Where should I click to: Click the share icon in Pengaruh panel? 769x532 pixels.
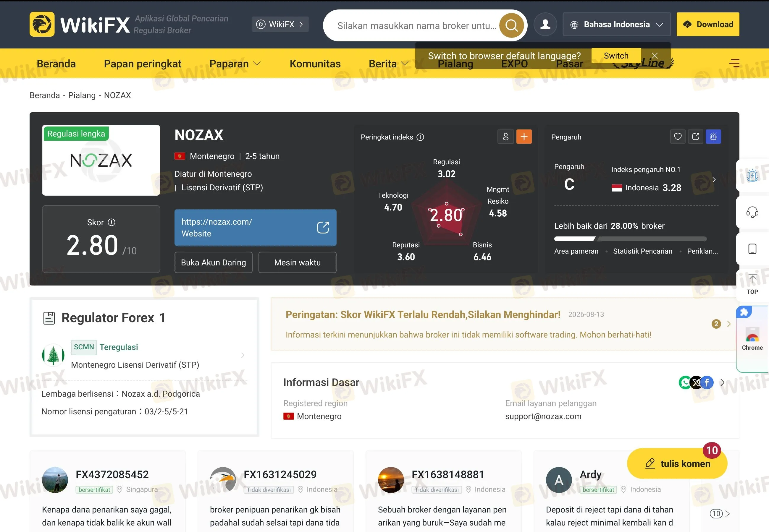click(696, 137)
